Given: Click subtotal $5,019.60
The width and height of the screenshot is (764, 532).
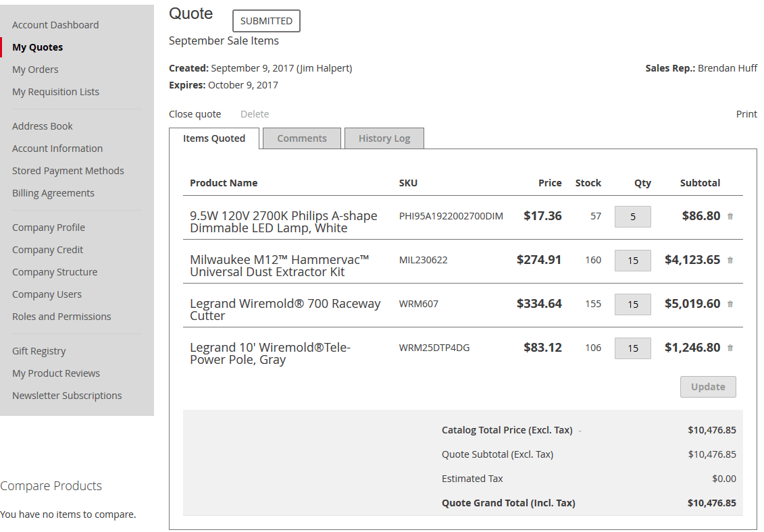Looking at the screenshot, I should point(692,304).
